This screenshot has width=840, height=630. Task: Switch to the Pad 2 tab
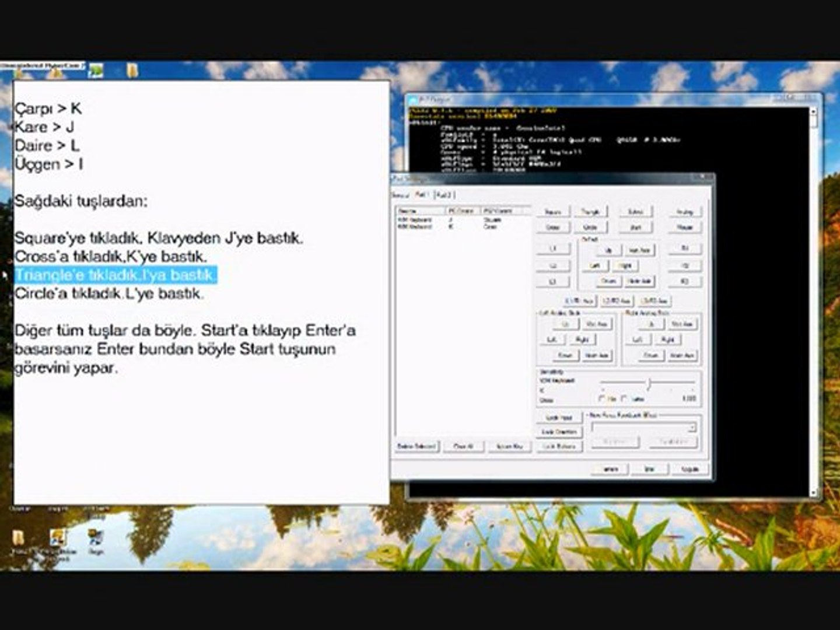point(444,195)
